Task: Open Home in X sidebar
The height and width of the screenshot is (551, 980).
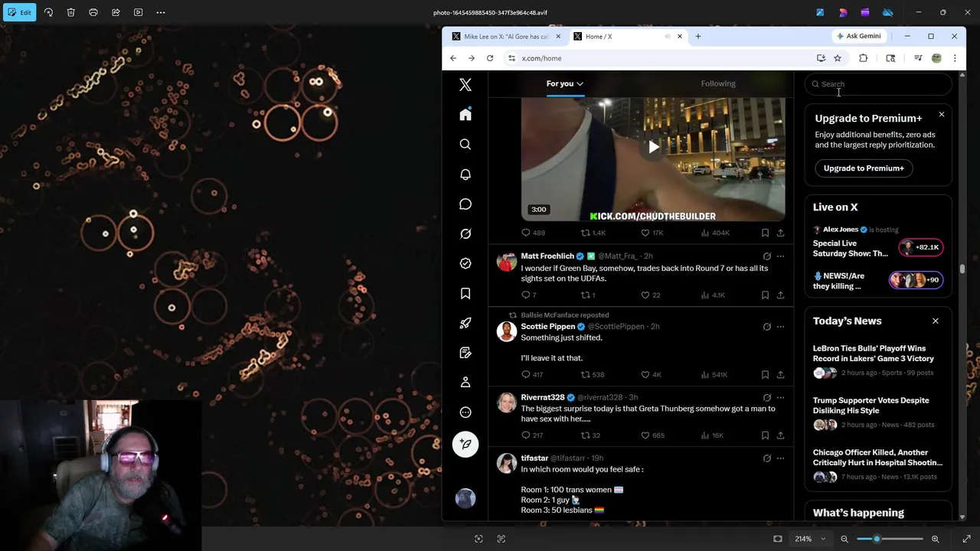Action: pyautogui.click(x=465, y=115)
